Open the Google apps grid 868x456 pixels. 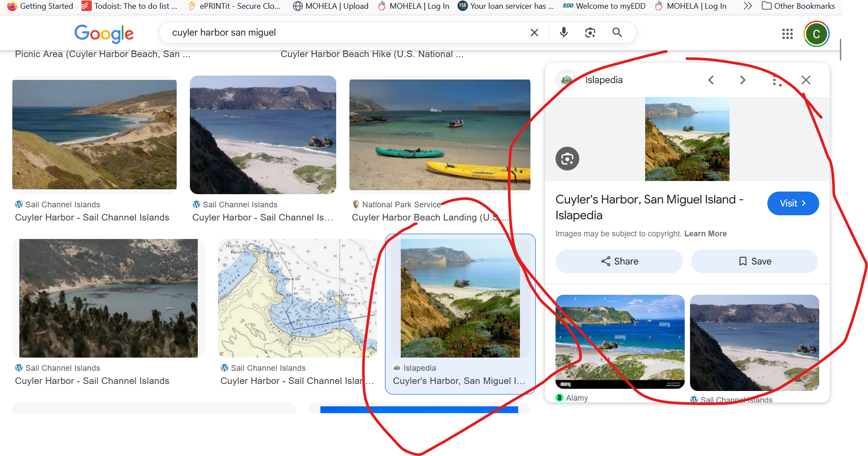point(787,34)
